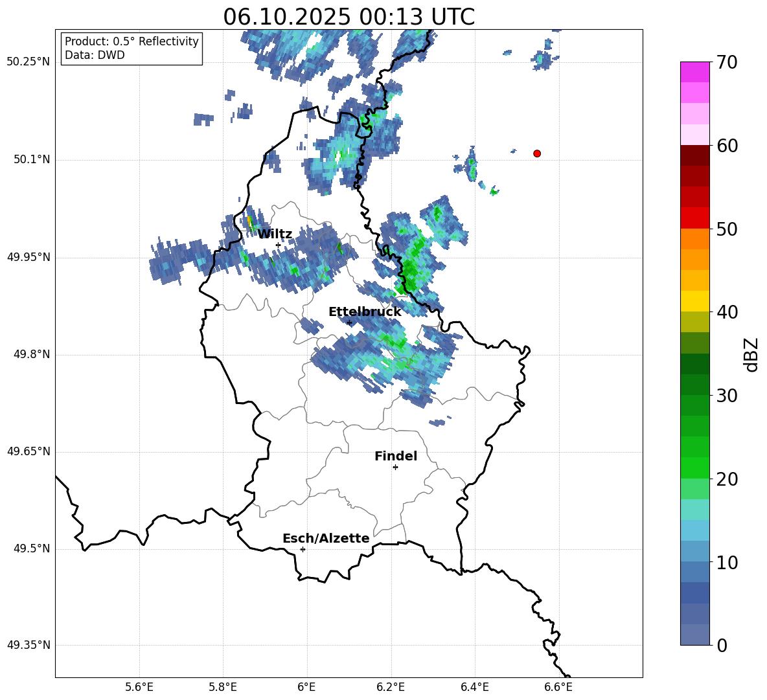Click the 49.5°N latitude label
767x700 pixels.
pyautogui.click(x=32, y=548)
